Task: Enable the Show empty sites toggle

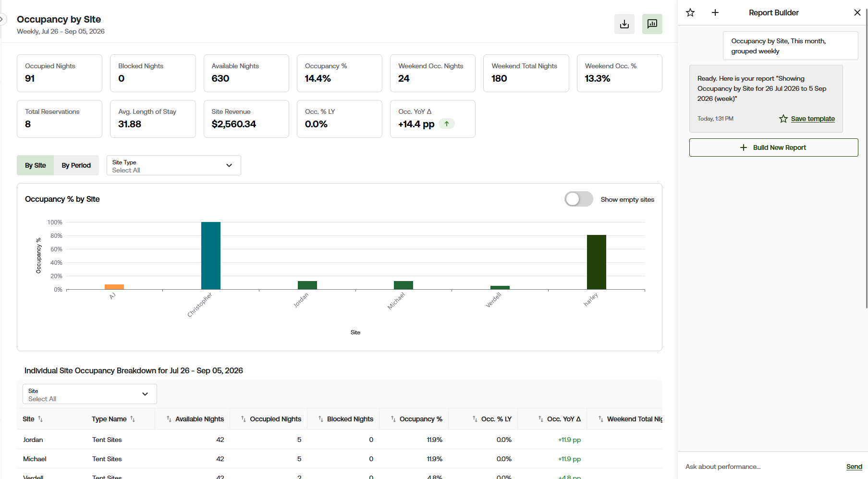Action: point(579,199)
